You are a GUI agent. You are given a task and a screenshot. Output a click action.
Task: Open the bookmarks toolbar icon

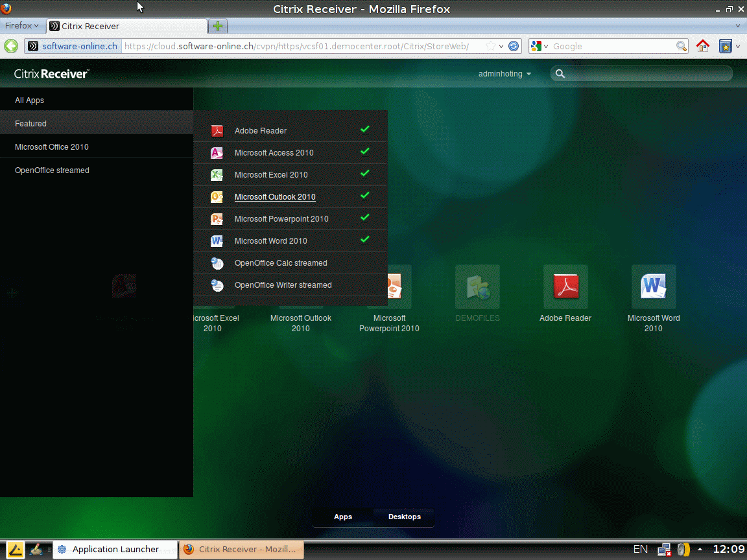click(x=725, y=46)
